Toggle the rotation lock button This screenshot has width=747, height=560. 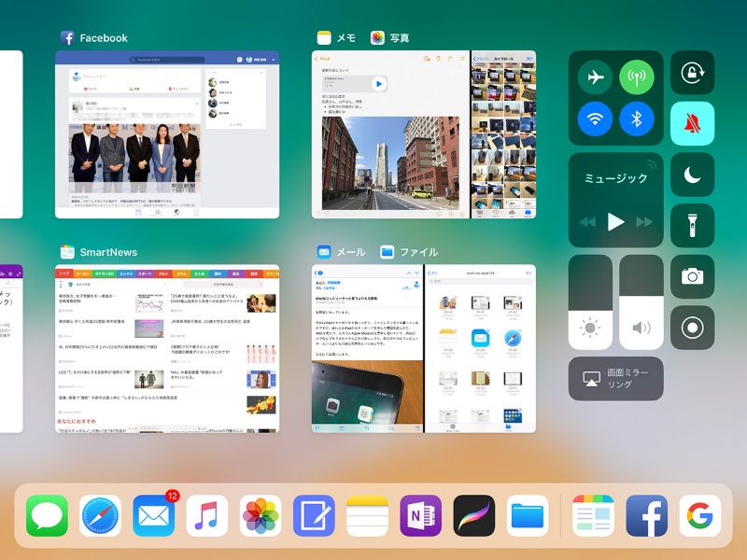coord(692,73)
